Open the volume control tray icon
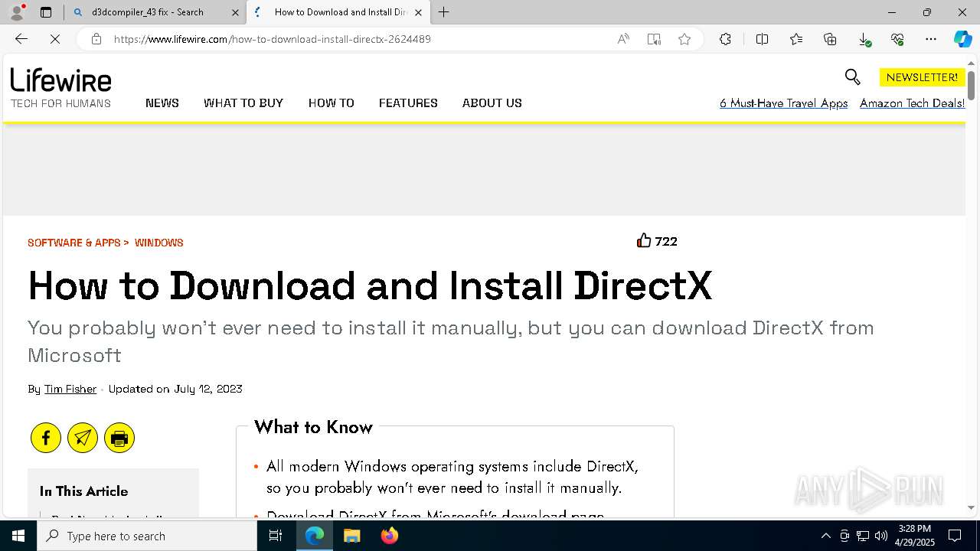 coord(881,536)
